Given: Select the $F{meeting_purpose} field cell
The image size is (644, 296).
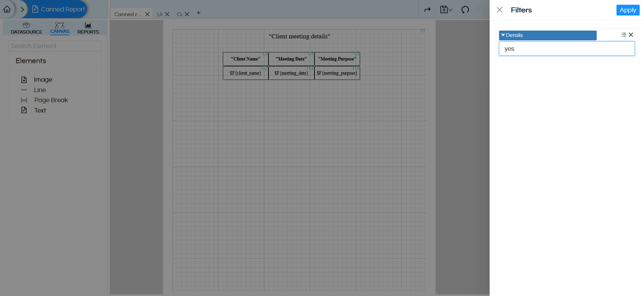Looking at the screenshot, I should pos(337,73).
